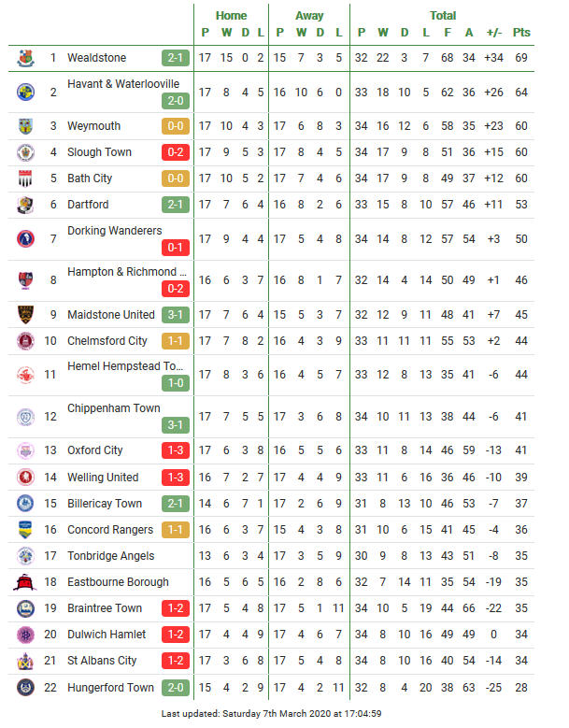Viewport: 569px width, 728px height.
Task: Click the Maidstone United black crest
Action: coord(25,314)
